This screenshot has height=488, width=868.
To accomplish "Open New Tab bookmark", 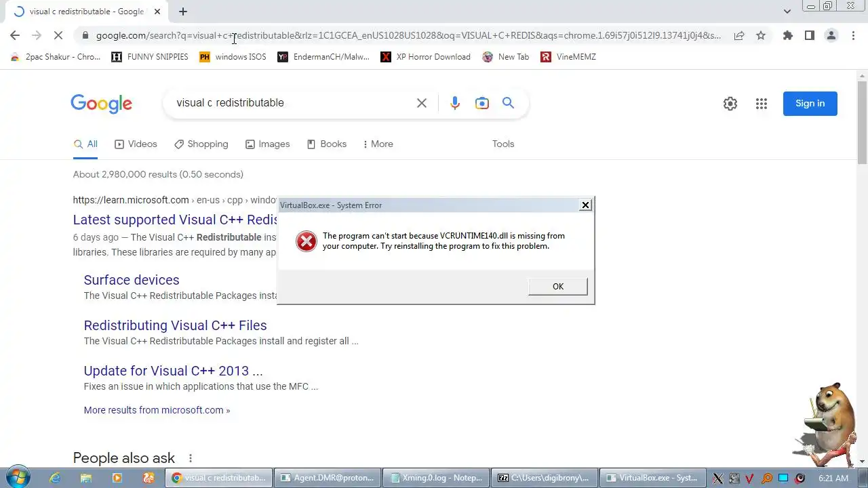I will point(506,57).
